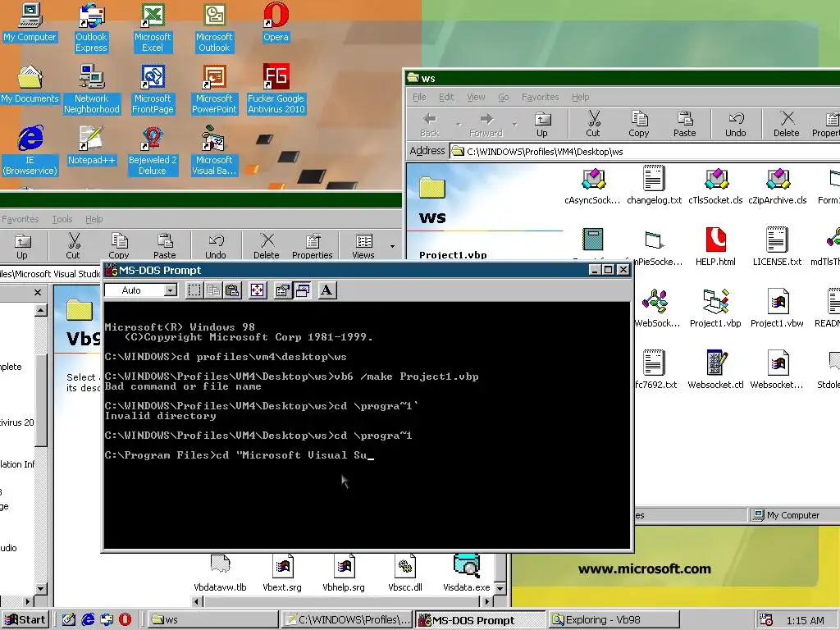This screenshot has width=840, height=630.
Task: Click Properties in Vb98 Explorer toolbar
Action: (x=313, y=246)
